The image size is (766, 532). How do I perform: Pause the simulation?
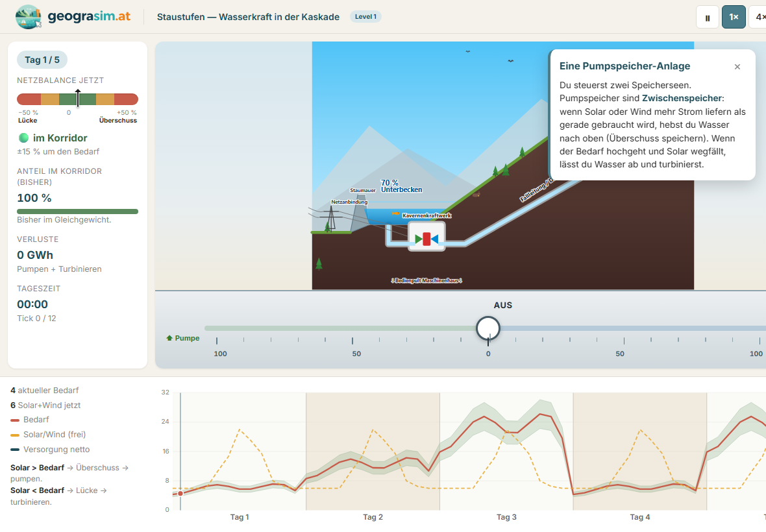708,17
